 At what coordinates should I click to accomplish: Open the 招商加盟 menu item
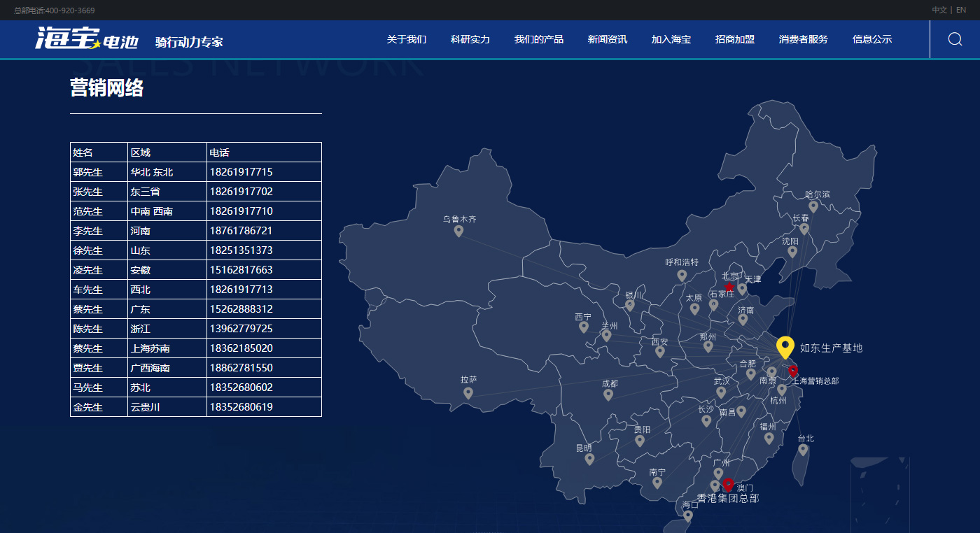734,39
